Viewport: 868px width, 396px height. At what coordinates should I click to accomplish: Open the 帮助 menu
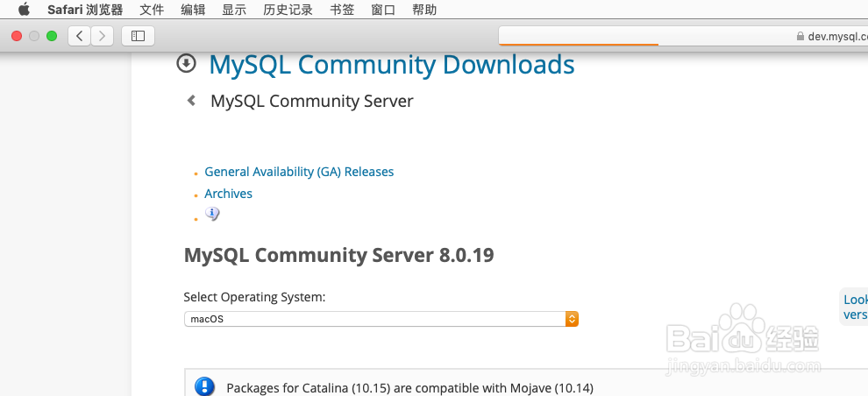pyautogui.click(x=424, y=10)
